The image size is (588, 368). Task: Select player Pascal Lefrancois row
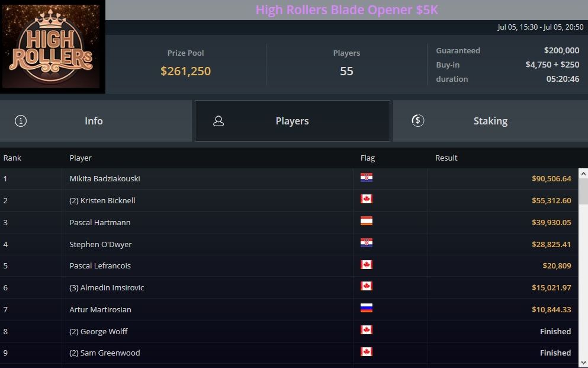[x=100, y=265]
